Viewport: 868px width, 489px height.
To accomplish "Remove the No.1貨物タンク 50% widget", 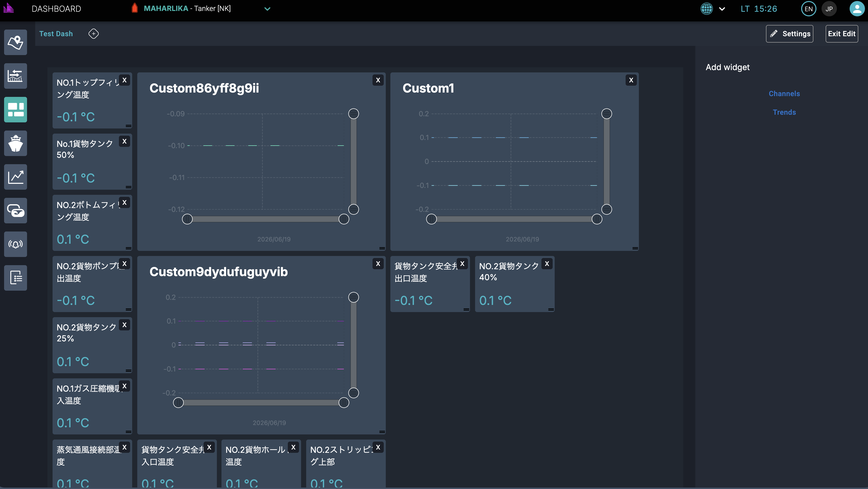I will click(124, 141).
